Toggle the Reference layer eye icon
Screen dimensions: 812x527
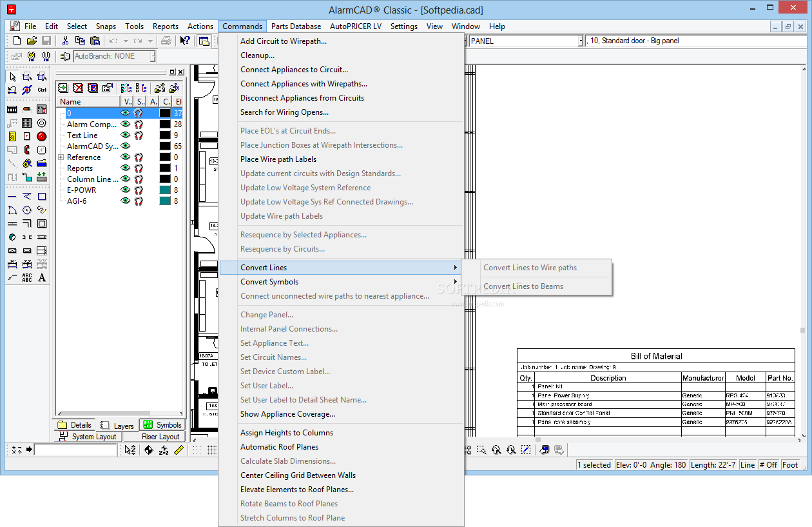click(126, 157)
